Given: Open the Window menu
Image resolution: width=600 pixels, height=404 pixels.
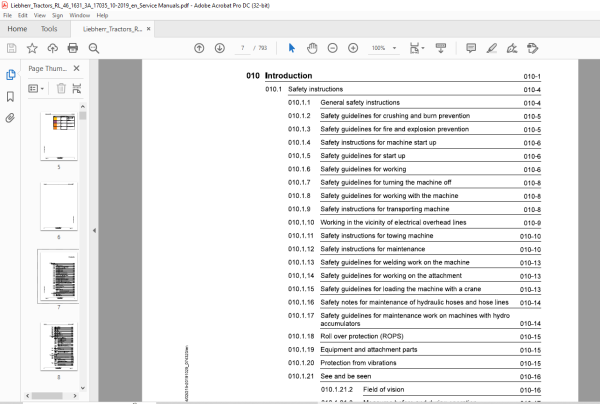Looking at the screenshot, I should point(80,15).
